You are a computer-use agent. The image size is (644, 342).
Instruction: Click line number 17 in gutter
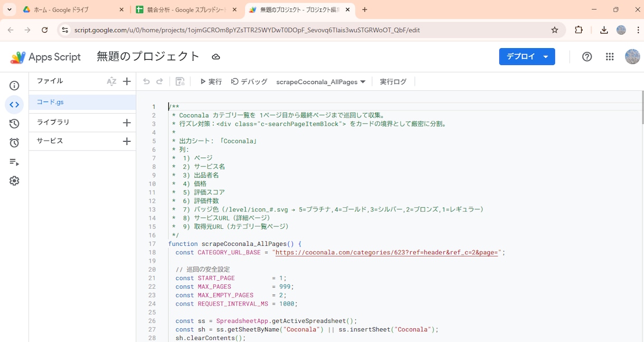pyautogui.click(x=152, y=244)
